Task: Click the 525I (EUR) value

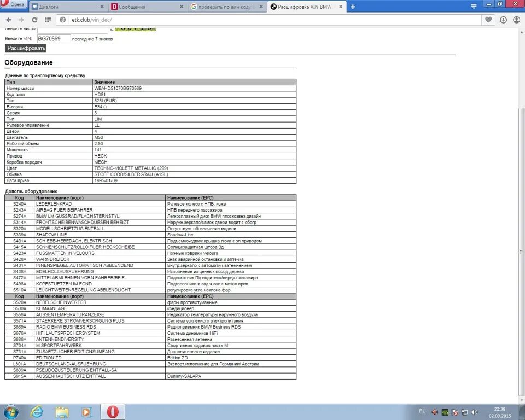Action: tap(106, 101)
